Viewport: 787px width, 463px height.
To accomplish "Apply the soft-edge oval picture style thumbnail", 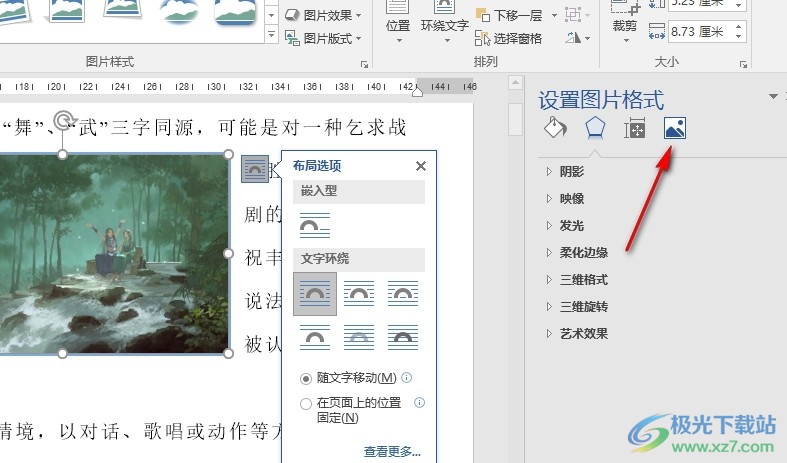I will click(x=180, y=12).
